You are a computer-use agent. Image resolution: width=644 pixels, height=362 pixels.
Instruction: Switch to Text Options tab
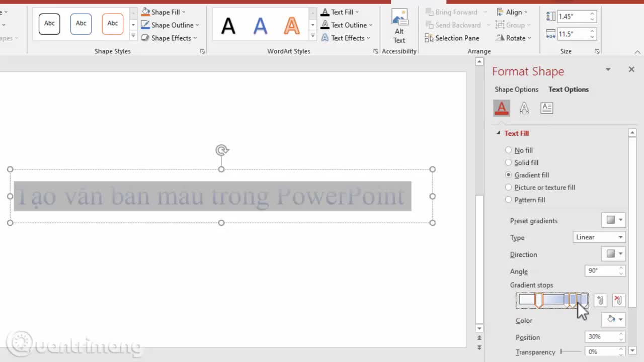point(569,89)
